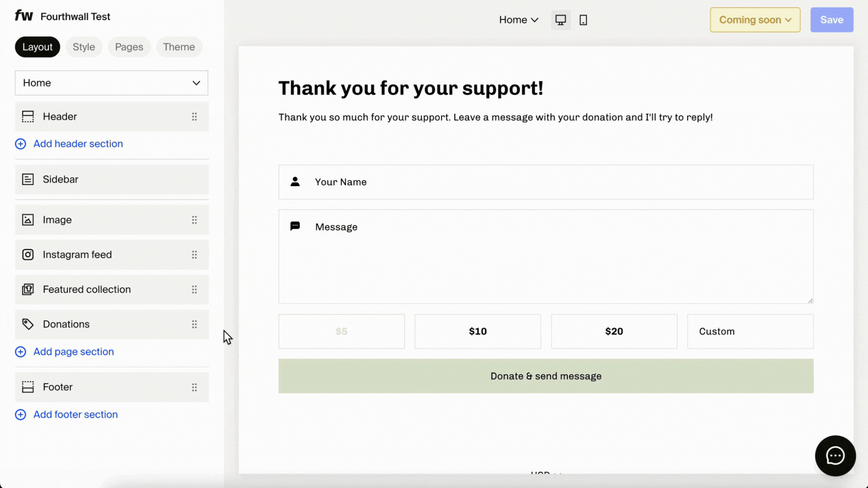Click Donate & send message button
Screen dimensions: 868x488
point(546,376)
